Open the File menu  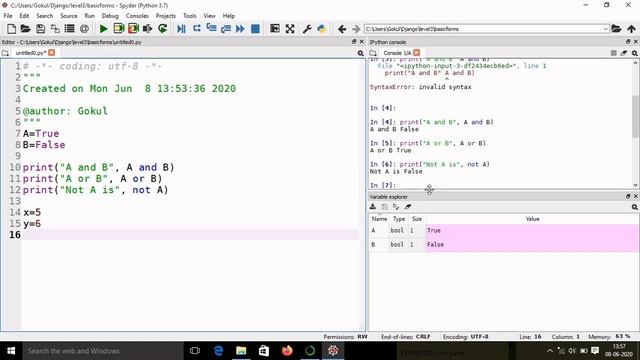[x=8, y=16]
